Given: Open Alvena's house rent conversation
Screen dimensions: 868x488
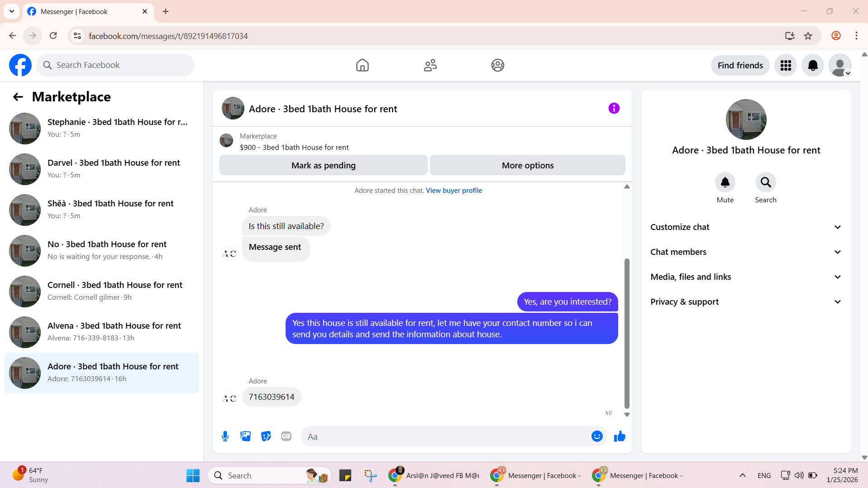Looking at the screenshot, I should pyautogui.click(x=102, y=332).
